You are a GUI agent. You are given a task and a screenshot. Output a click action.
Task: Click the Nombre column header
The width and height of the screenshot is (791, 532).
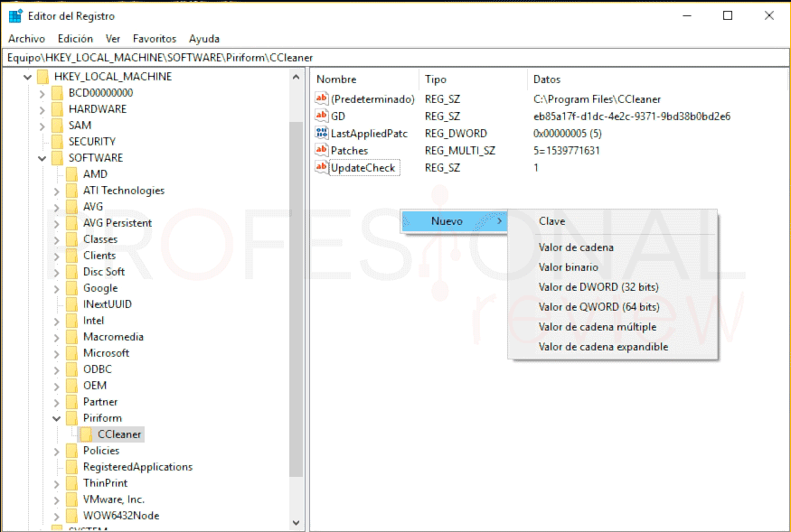click(364, 79)
